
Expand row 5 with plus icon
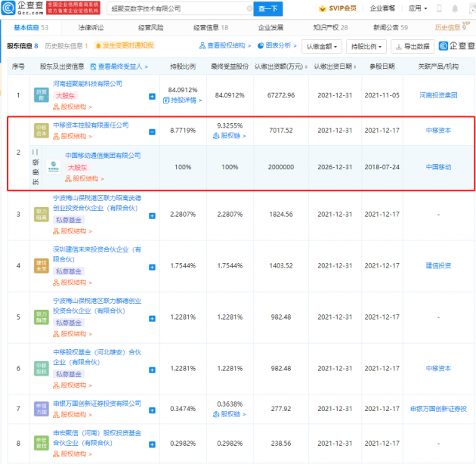click(152, 319)
